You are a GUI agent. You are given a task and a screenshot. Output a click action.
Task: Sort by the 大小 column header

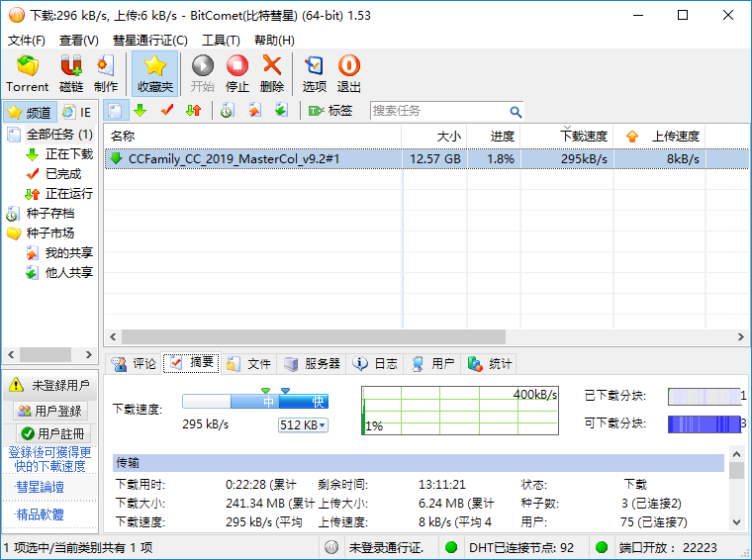(434, 137)
